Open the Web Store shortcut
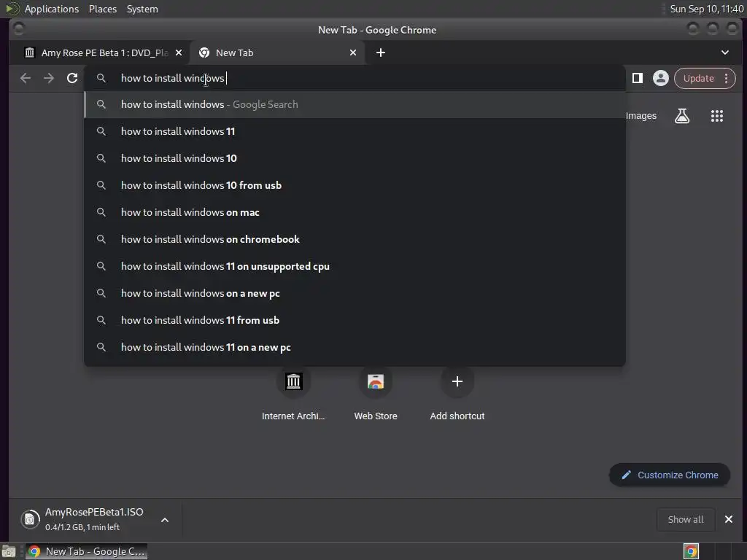The image size is (747, 560). [x=376, y=393]
